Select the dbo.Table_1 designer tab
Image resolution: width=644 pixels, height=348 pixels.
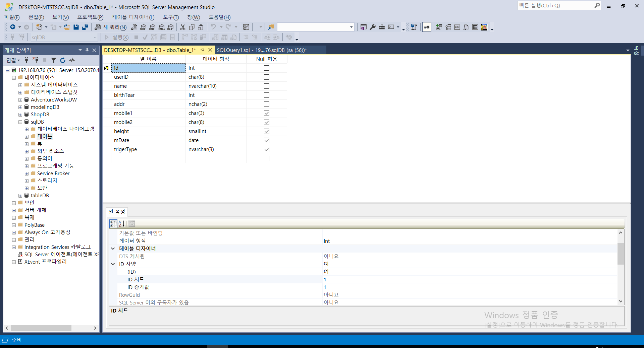point(150,50)
